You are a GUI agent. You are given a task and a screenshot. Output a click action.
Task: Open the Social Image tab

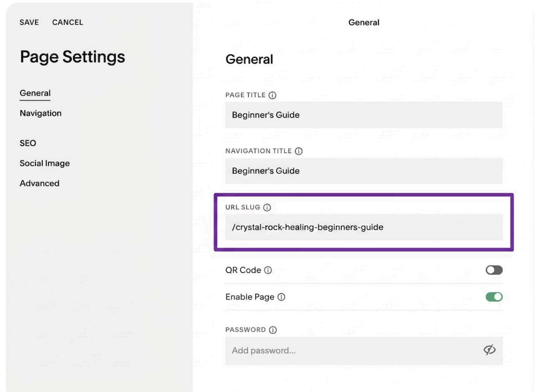pyautogui.click(x=45, y=163)
